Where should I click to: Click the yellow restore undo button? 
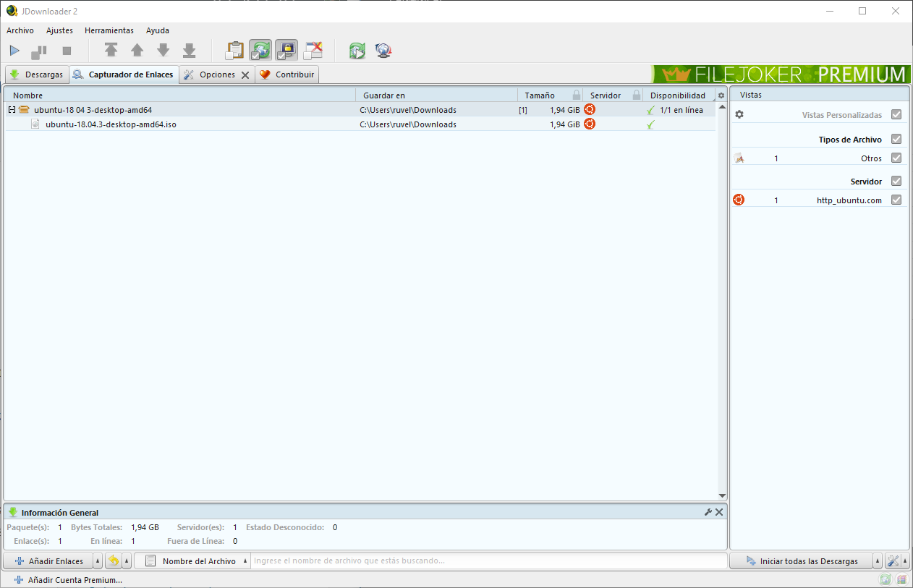click(x=114, y=561)
